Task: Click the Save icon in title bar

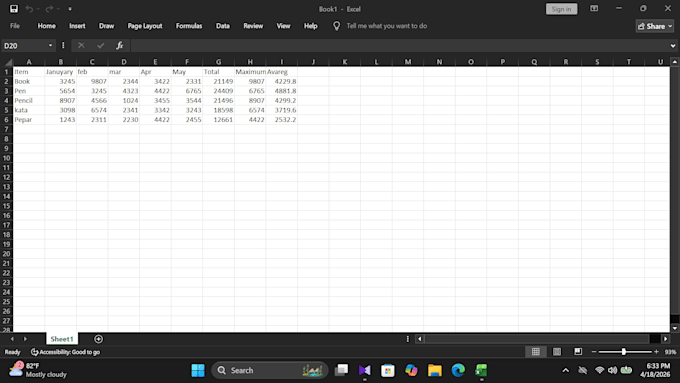Action: [14, 9]
